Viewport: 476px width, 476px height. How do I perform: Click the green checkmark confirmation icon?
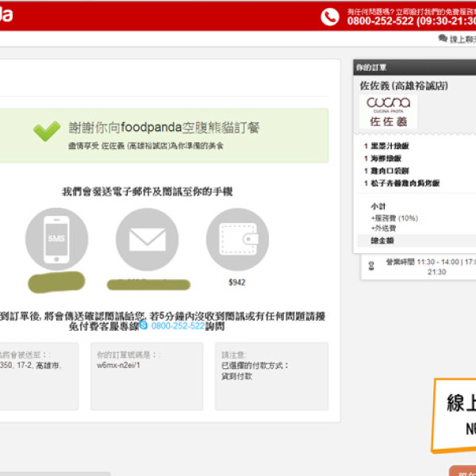click(47, 131)
